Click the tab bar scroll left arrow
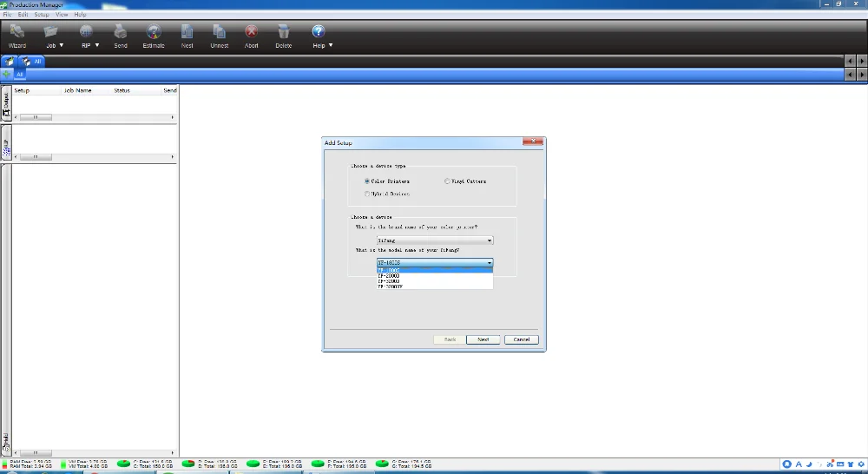This screenshot has height=474, width=868. pos(851,61)
